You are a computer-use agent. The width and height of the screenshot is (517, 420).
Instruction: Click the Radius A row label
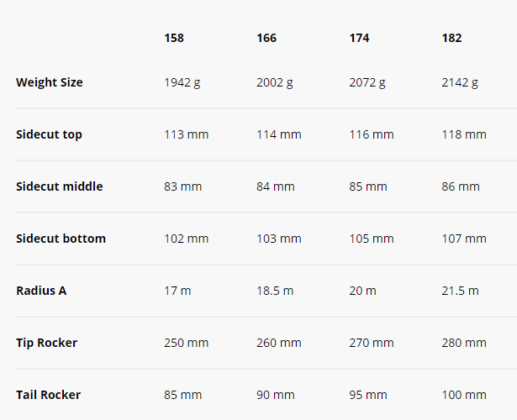pyautogui.click(x=41, y=291)
